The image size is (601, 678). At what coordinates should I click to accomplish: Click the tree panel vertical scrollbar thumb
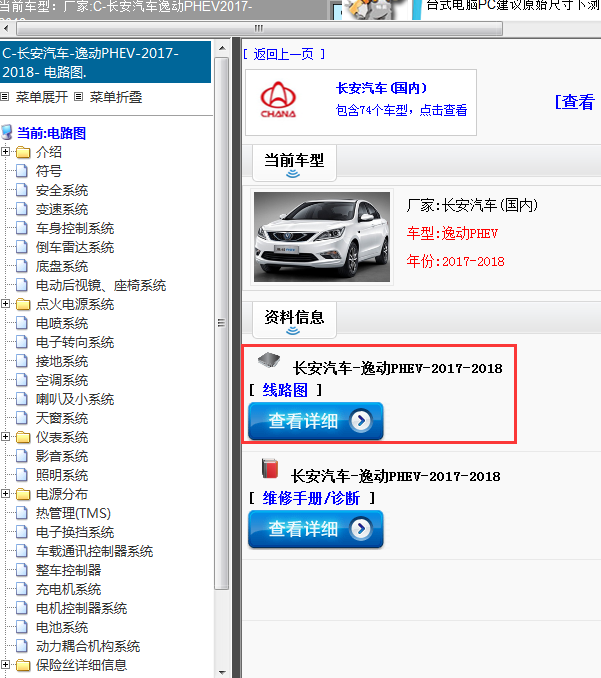pos(222,323)
